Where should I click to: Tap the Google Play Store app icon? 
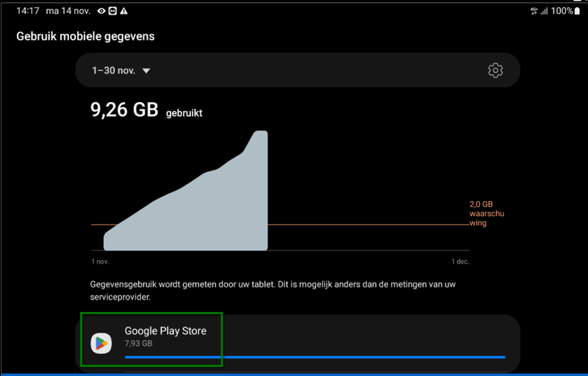(x=101, y=343)
